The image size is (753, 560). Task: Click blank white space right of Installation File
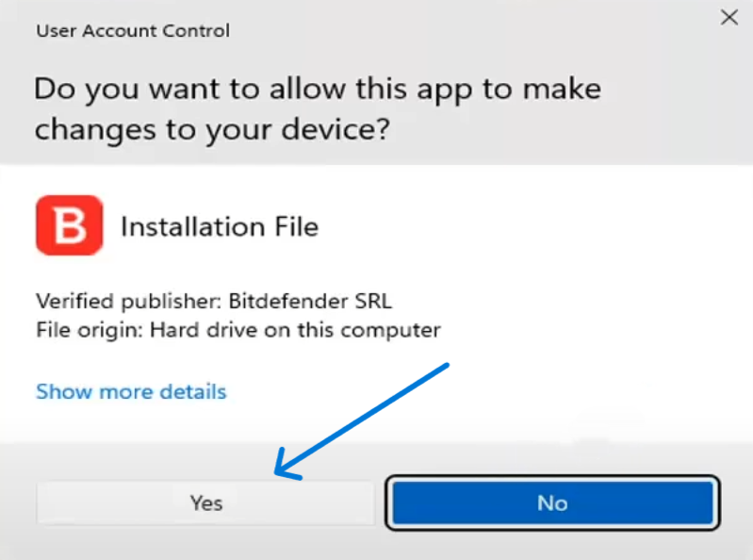pos(528,227)
